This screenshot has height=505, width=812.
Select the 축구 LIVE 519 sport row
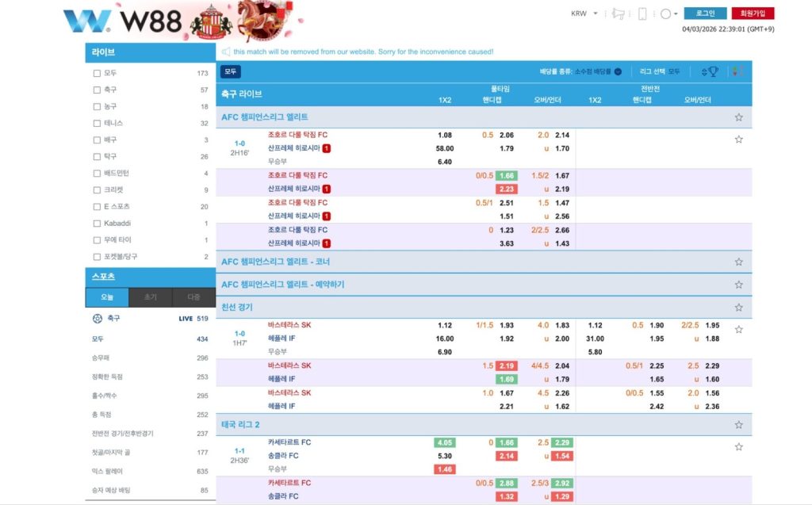(x=150, y=319)
